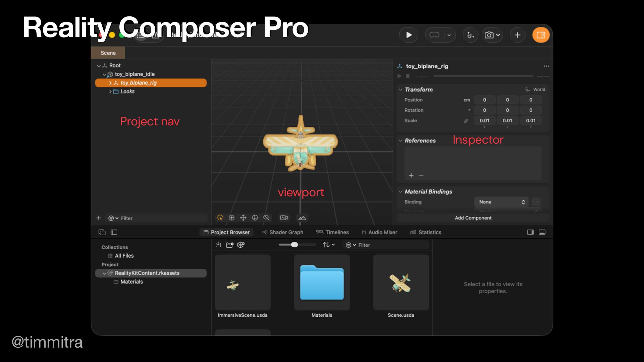The height and width of the screenshot is (362, 644).
Task: Click the import file icon in browser
Action: [x=218, y=245]
